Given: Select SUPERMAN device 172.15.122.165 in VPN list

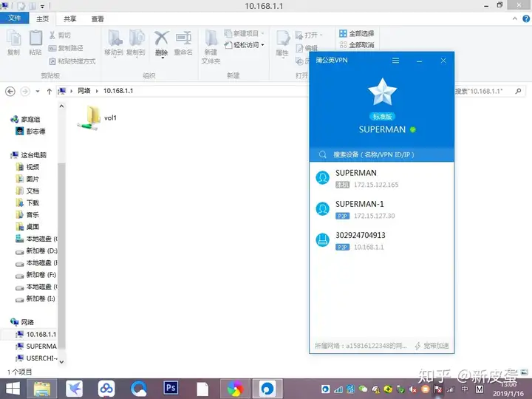Looking at the screenshot, I should coord(382,178).
